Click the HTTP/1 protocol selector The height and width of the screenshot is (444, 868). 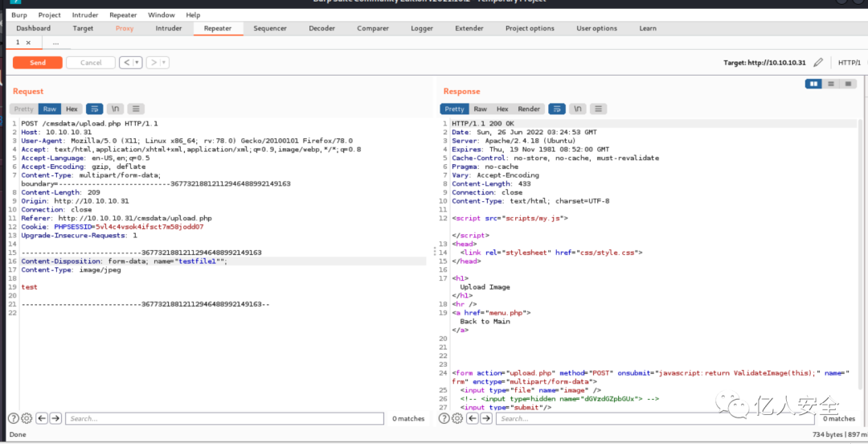point(850,63)
